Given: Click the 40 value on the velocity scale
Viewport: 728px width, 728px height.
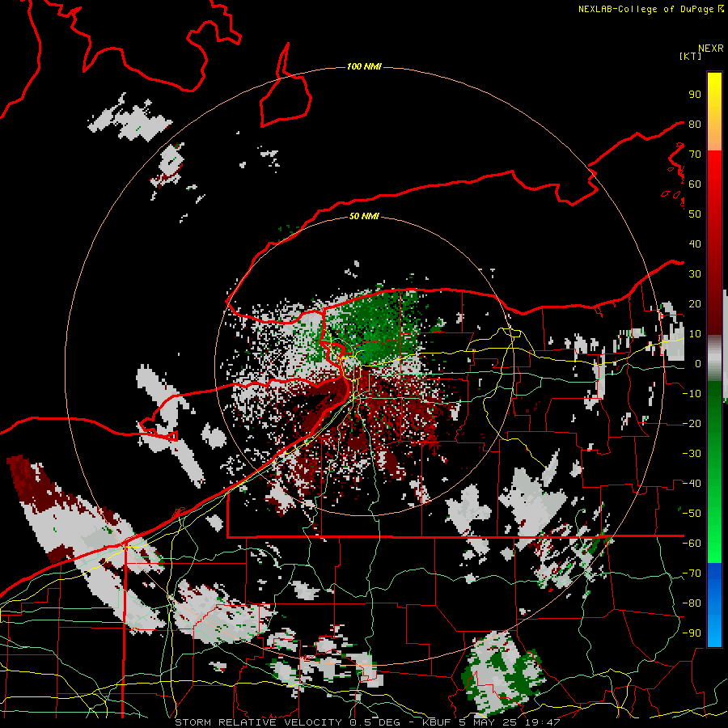Looking at the screenshot, I should [695, 244].
